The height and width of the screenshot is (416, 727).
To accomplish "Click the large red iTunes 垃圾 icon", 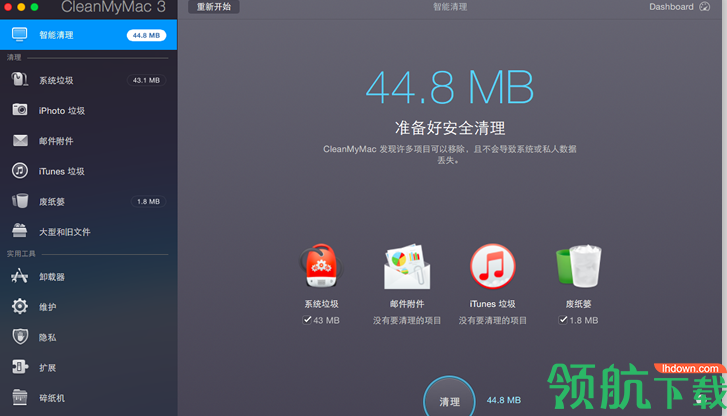I will tap(492, 266).
